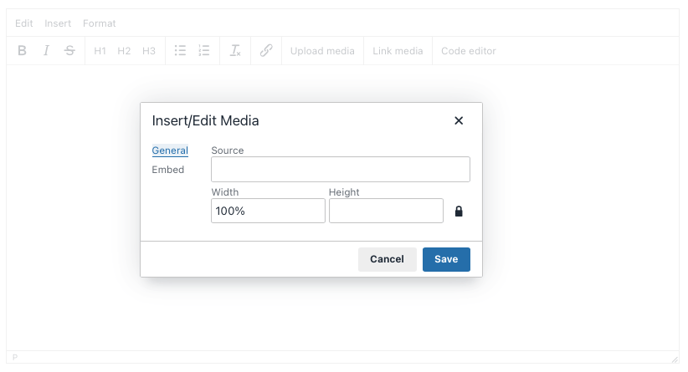
Task: Apply Heading 2 style
Action: [124, 51]
